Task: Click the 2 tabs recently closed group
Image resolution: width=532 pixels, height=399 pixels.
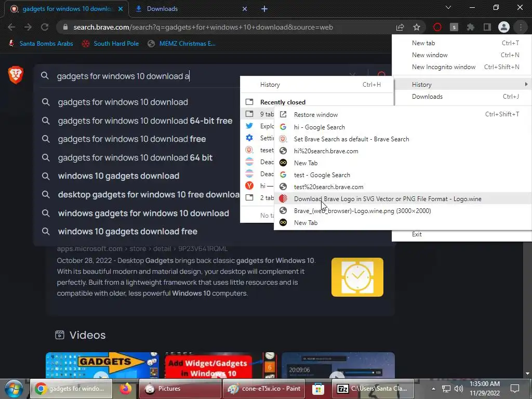Action: click(x=258, y=197)
